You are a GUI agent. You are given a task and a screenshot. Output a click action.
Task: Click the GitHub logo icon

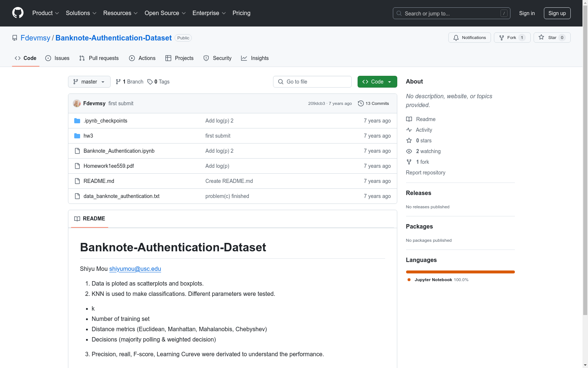(18, 13)
